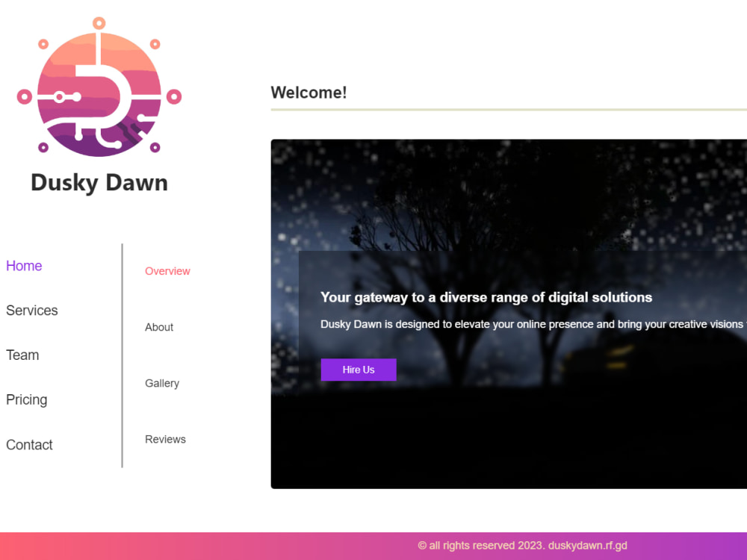Navigate to the Services page
The image size is (747, 560).
tap(31, 311)
